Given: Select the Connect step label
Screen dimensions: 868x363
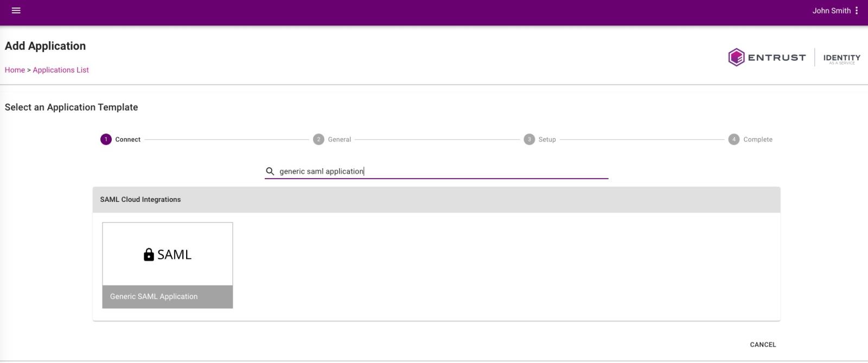Looking at the screenshot, I should tap(128, 139).
